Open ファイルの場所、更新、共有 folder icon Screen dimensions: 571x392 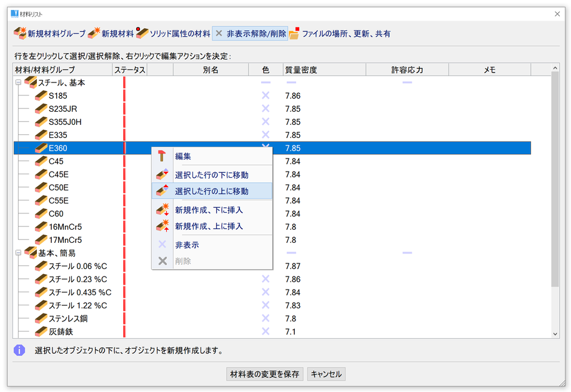tap(294, 33)
